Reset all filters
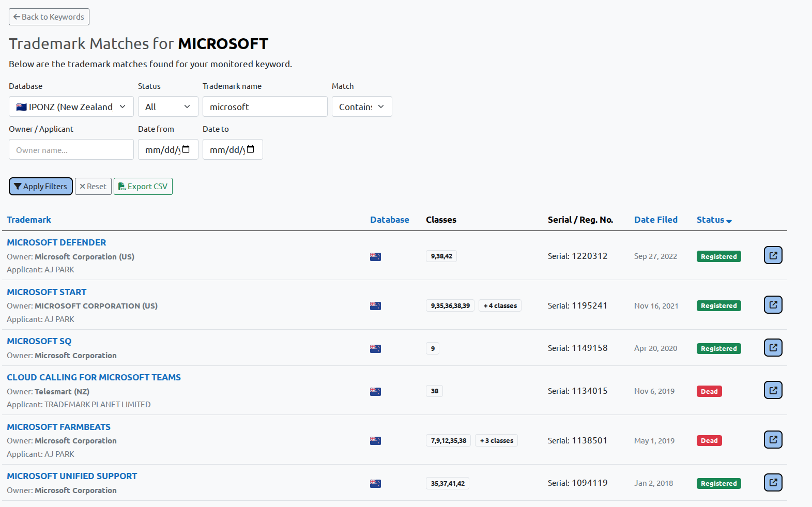Viewport: 812px width, 507px height. click(93, 187)
